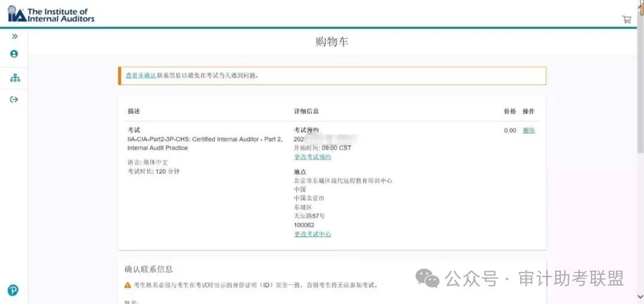Click the hierarchy chart icon in sidebar
Viewport: 644px width, 304px height.
tap(14, 77)
